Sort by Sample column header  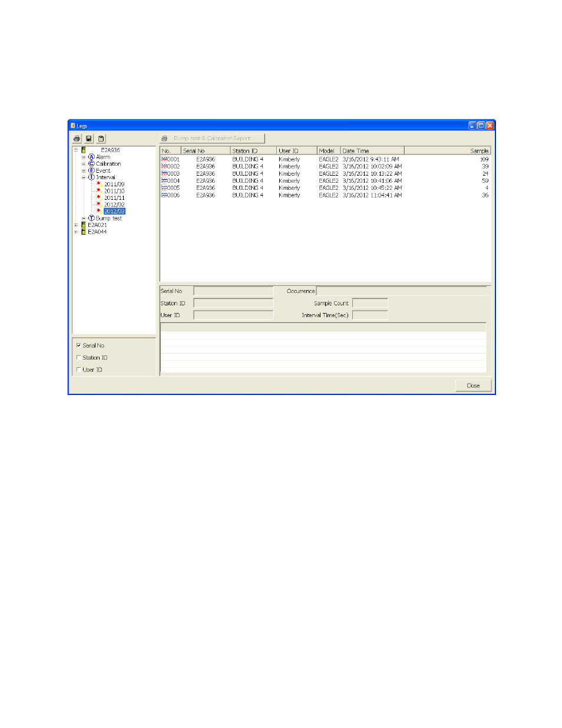447,151
